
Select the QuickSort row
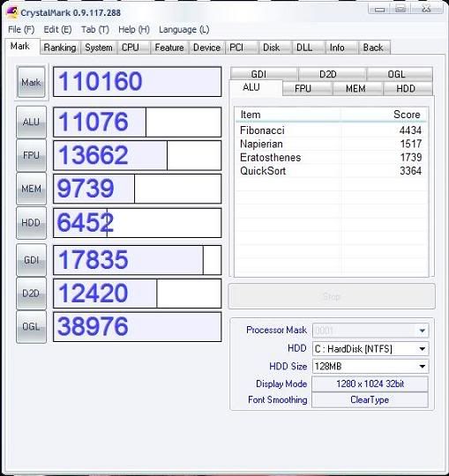click(x=331, y=171)
